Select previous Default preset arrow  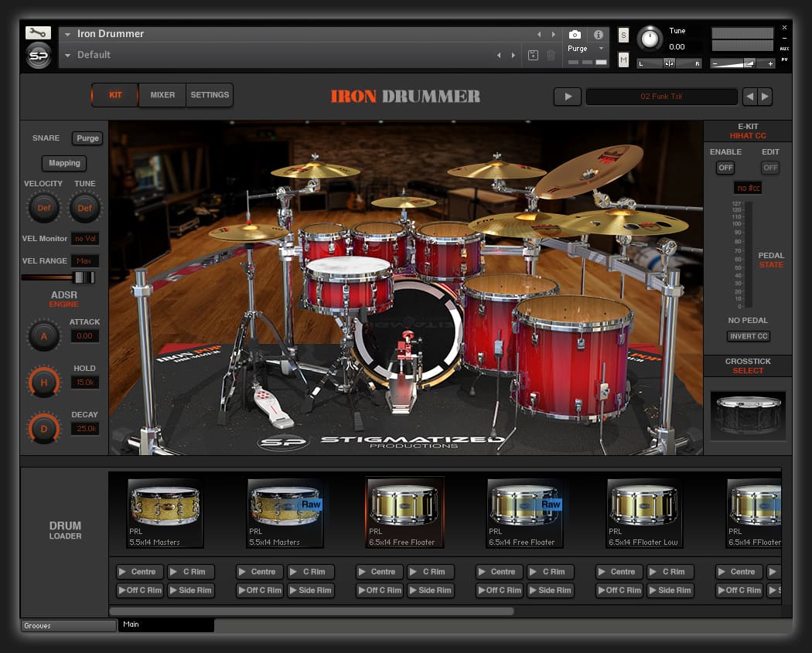499,56
